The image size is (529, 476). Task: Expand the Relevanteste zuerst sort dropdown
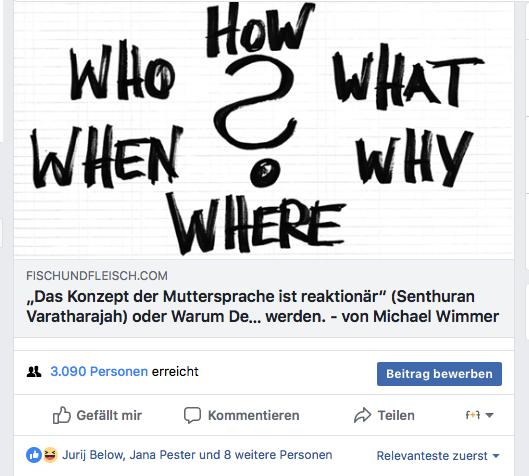(438, 456)
